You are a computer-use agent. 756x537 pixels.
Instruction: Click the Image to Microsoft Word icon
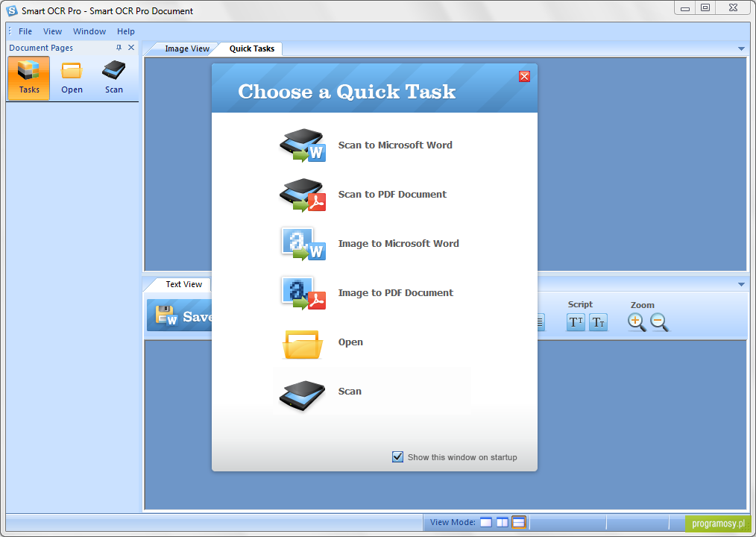pyautogui.click(x=303, y=244)
